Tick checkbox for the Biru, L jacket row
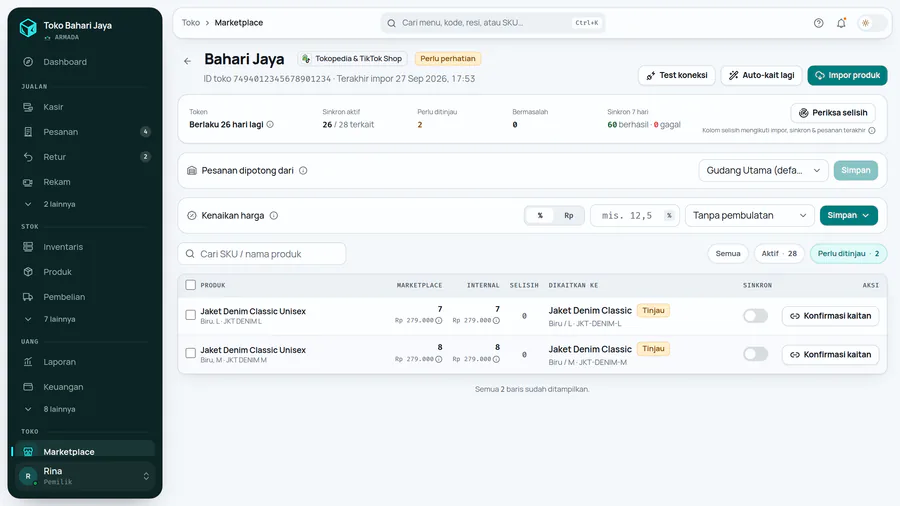The width and height of the screenshot is (900, 506). (x=191, y=315)
